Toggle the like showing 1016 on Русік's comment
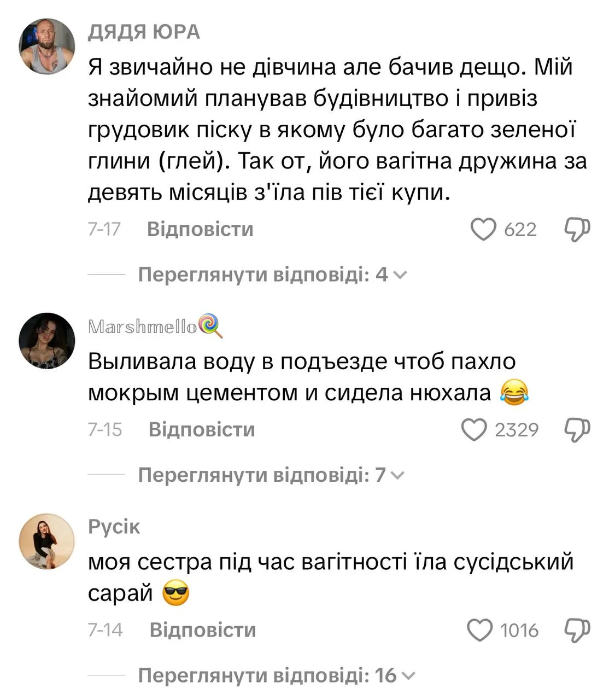The image size is (615, 700). 481,629
